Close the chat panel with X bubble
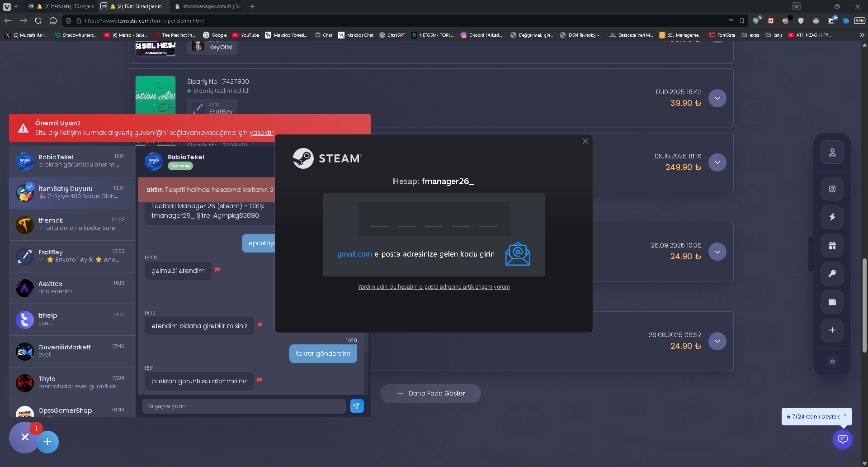 pos(25,437)
